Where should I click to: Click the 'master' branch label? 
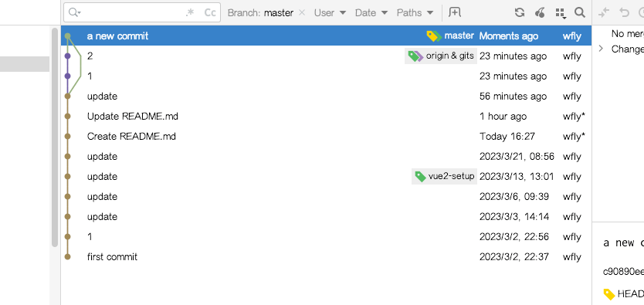[x=459, y=36]
